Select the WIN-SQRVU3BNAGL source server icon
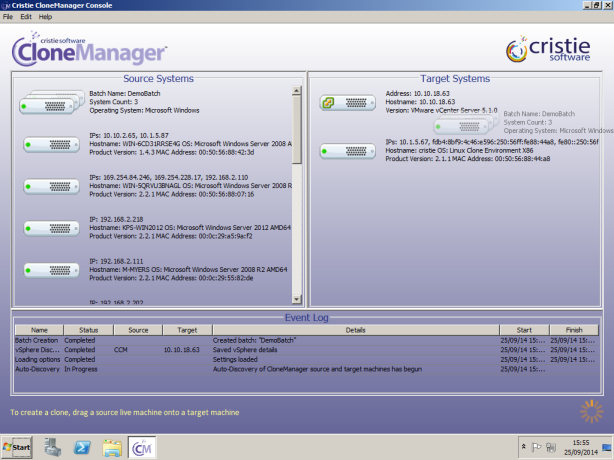Viewport: 614px width, 460px height. point(51,186)
